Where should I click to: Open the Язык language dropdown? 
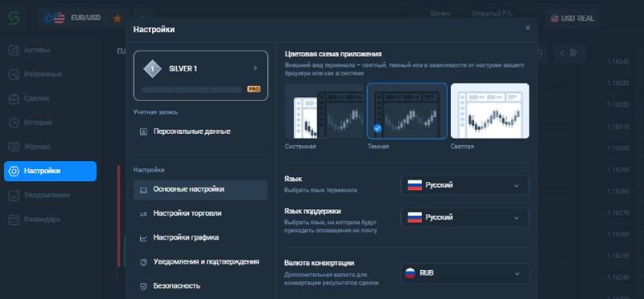click(465, 185)
